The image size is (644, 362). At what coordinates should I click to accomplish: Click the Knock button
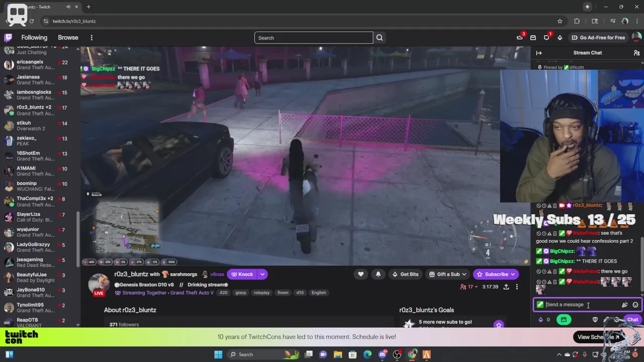coord(242,274)
